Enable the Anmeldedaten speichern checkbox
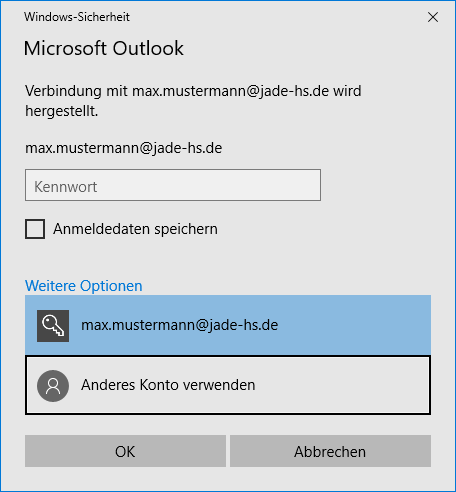 tap(35, 229)
